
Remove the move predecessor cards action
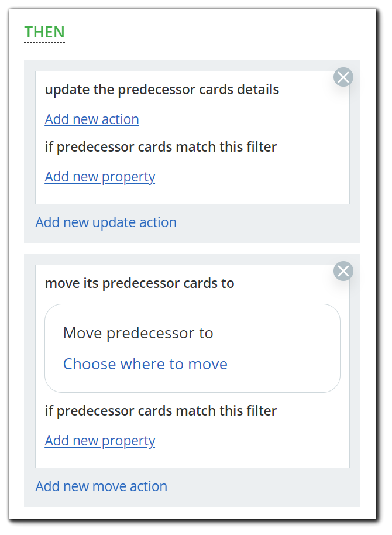tap(343, 271)
